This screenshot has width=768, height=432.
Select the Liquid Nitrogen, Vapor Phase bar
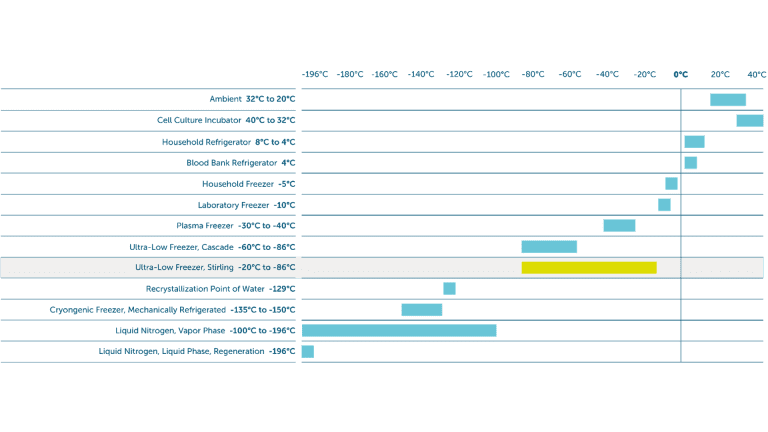click(399, 331)
